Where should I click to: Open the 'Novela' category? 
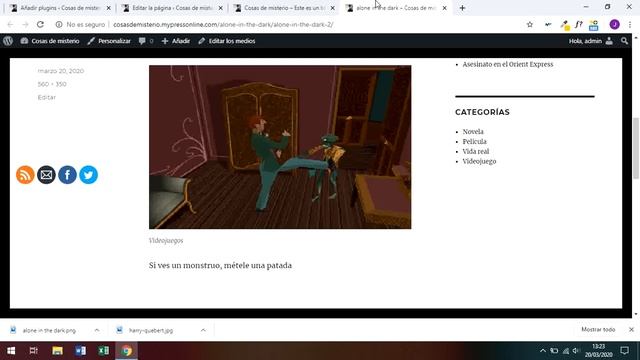pos(473,131)
